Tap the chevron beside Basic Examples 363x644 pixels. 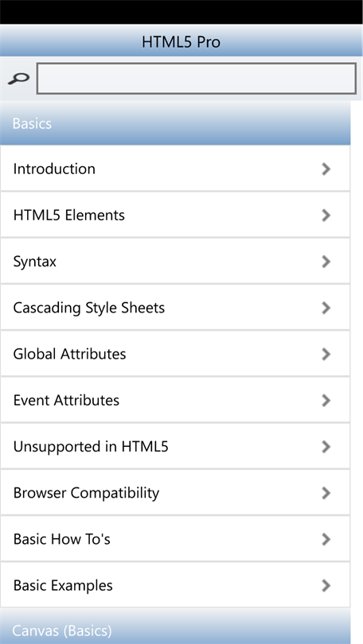coord(326,586)
